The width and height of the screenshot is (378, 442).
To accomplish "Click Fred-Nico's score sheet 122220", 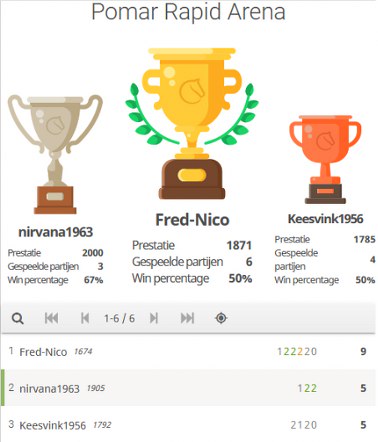I will [297, 351].
